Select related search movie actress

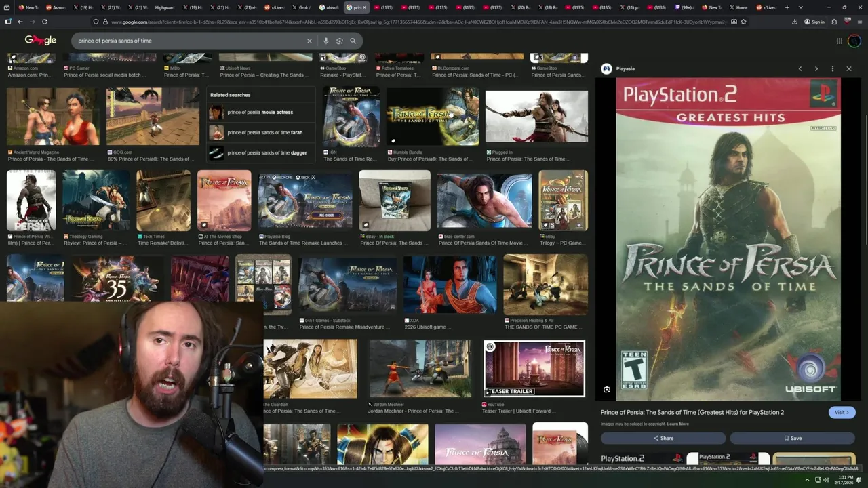point(260,113)
